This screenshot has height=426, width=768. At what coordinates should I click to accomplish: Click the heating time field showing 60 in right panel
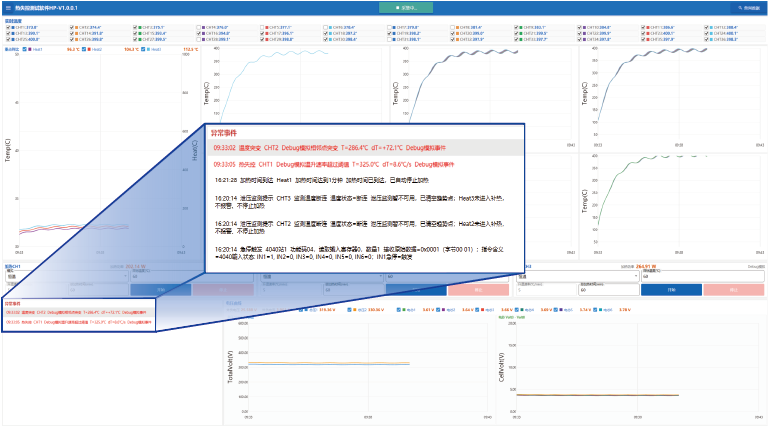[609, 290]
